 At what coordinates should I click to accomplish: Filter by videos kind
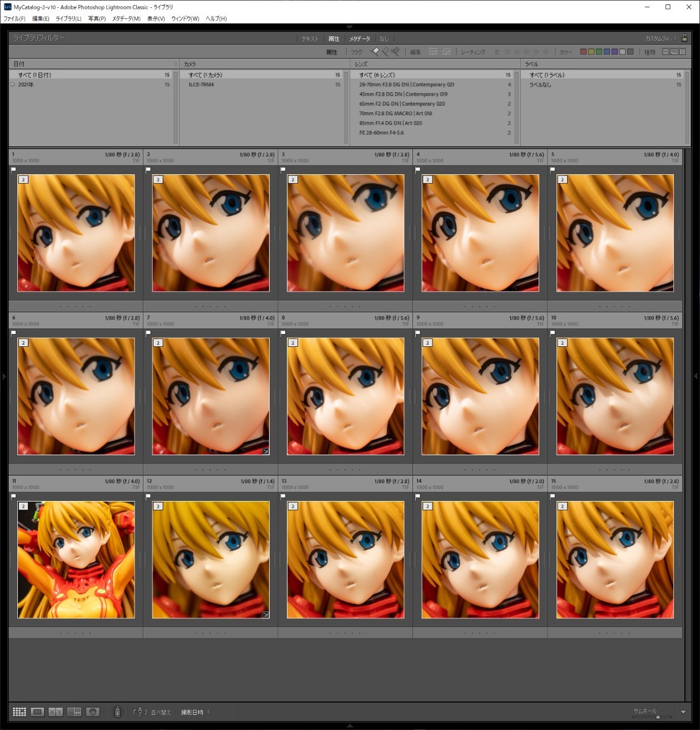click(x=682, y=52)
